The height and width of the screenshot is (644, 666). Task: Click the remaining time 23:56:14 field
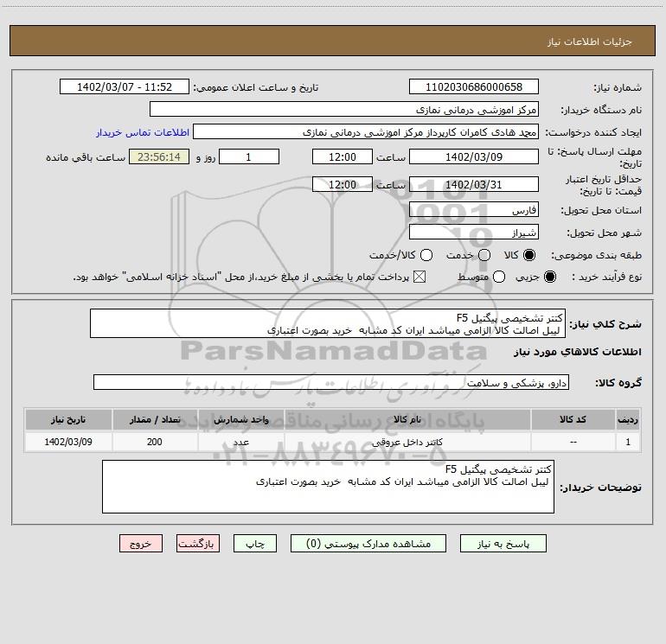(159, 156)
